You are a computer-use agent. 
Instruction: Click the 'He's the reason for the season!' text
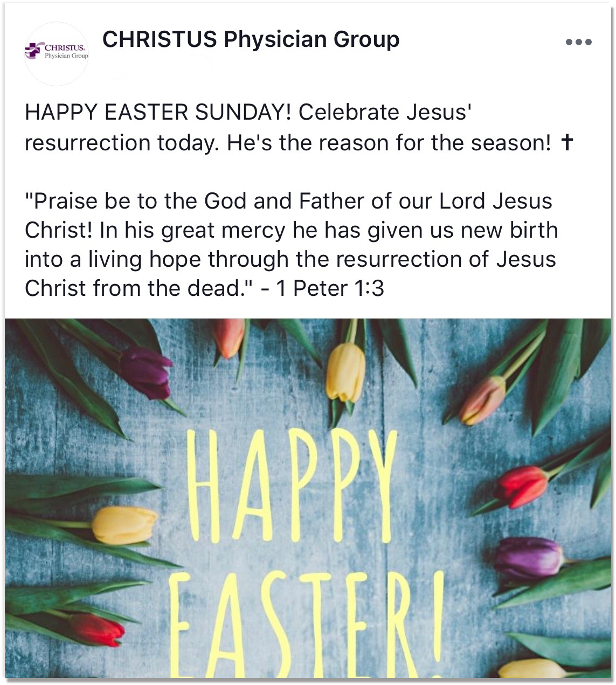389,143
